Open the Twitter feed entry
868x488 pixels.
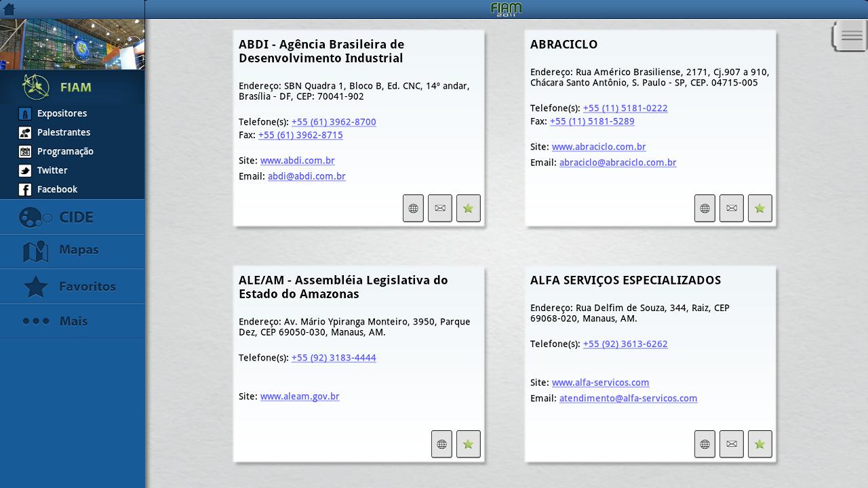52,170
